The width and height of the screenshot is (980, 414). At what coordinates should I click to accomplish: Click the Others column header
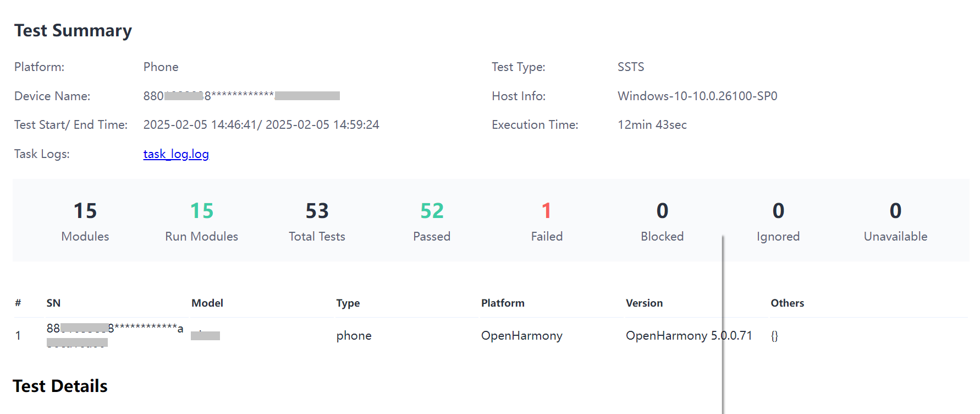click(787, 303)
